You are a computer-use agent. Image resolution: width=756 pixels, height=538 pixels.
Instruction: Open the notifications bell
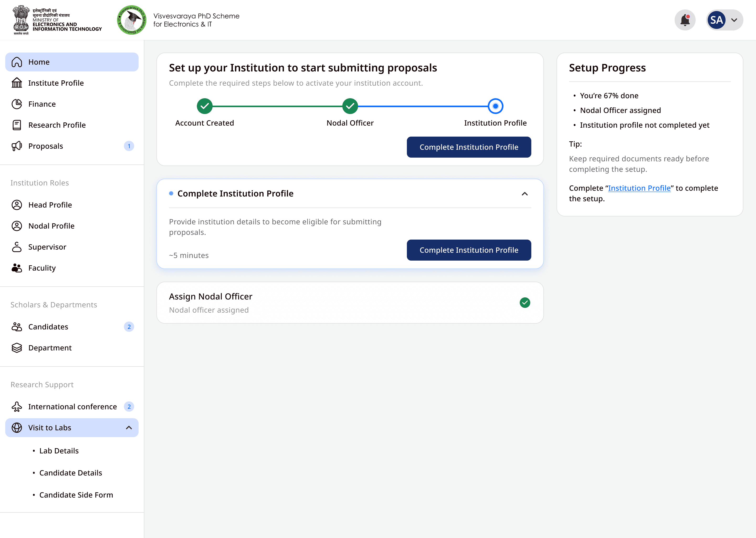(x=685, y=20)
